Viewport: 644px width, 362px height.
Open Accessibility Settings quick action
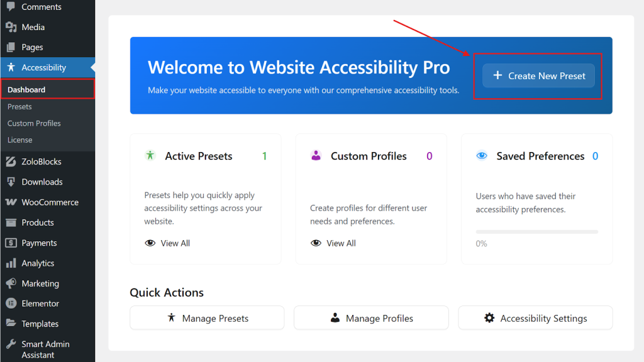(x=535, y=318)
